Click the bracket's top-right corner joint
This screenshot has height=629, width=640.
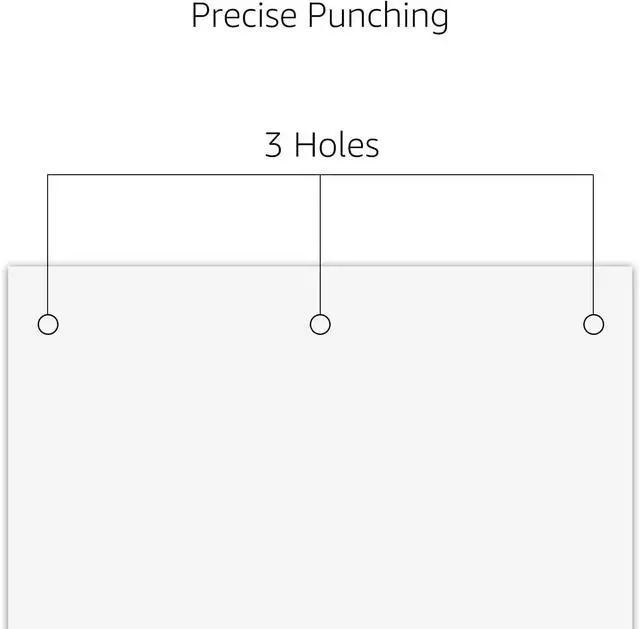click(x=593, y=176)
